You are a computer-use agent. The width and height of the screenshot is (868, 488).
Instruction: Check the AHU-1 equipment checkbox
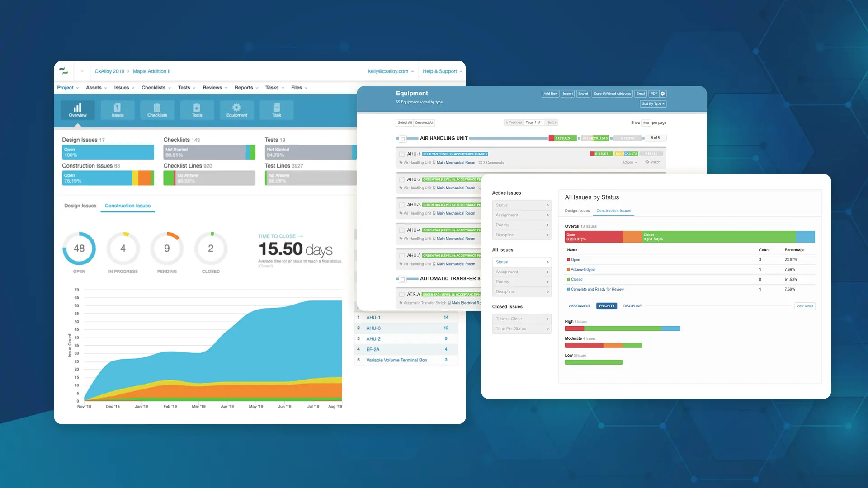coord(402,154)
